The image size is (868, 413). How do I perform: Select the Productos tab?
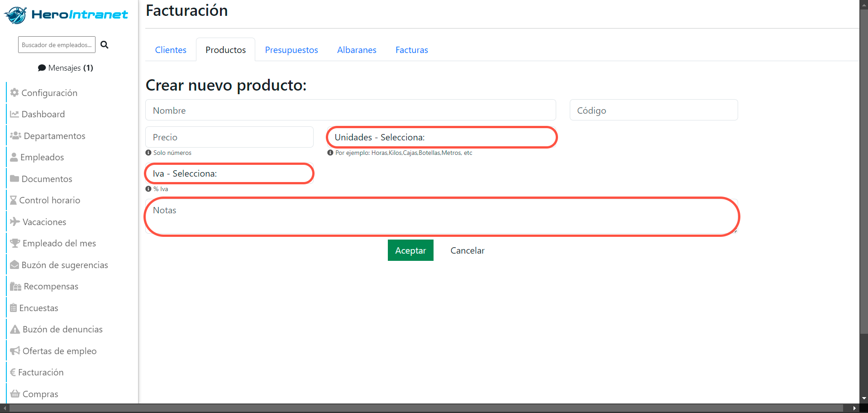[225, 50]
